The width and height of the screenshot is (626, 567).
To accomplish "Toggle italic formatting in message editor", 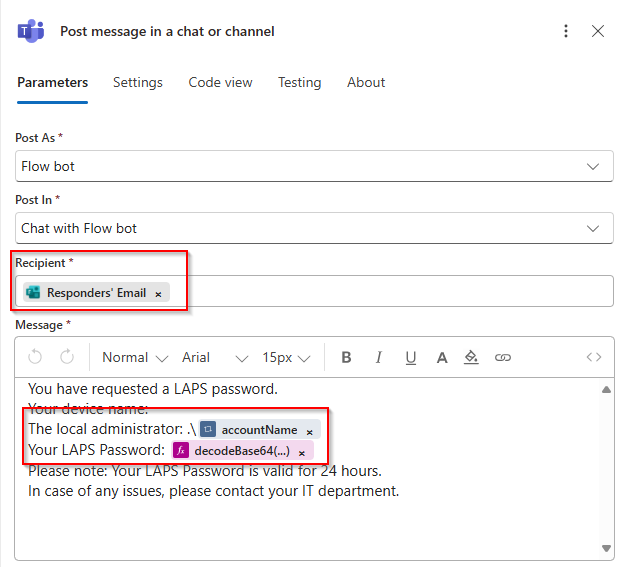I will [378, 357].
